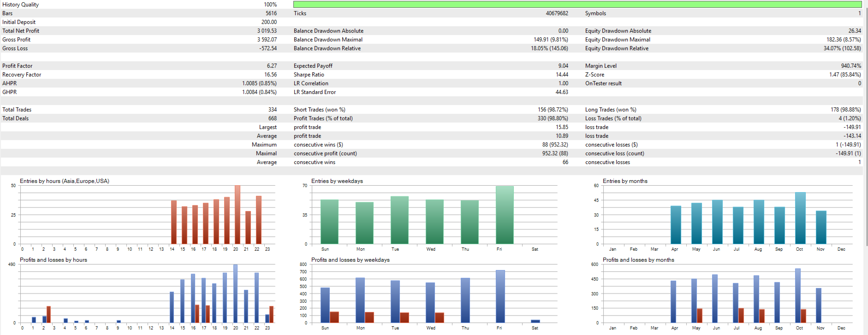
Task: Click the Balance Drawdown Absolute label
Action: pos(328,31)
